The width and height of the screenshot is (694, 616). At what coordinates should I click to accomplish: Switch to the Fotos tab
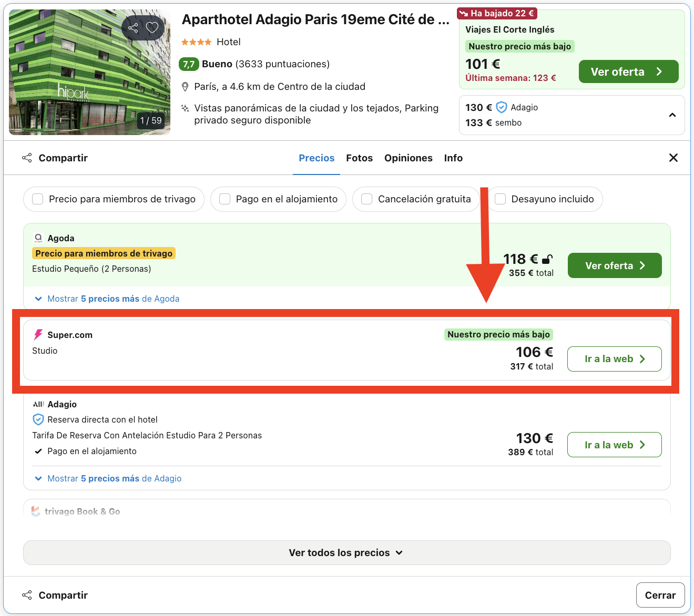click(x=359, y=158)
